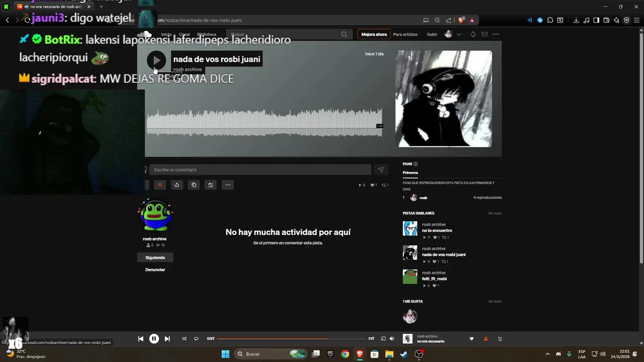Viewport: 644px width, 362px height.
Task: Open share icon under comment box
Action: (177, 185)
